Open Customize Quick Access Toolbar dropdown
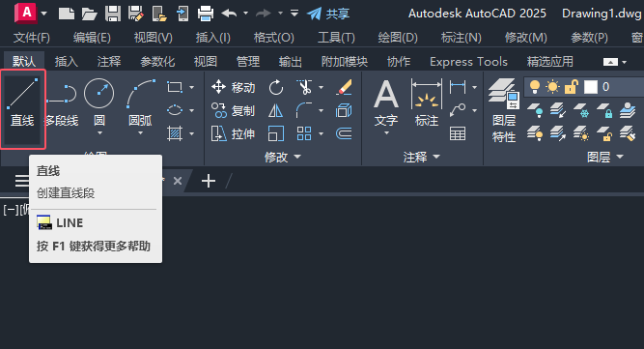Screen dimensions: 644x349 (x=294, y=14)
